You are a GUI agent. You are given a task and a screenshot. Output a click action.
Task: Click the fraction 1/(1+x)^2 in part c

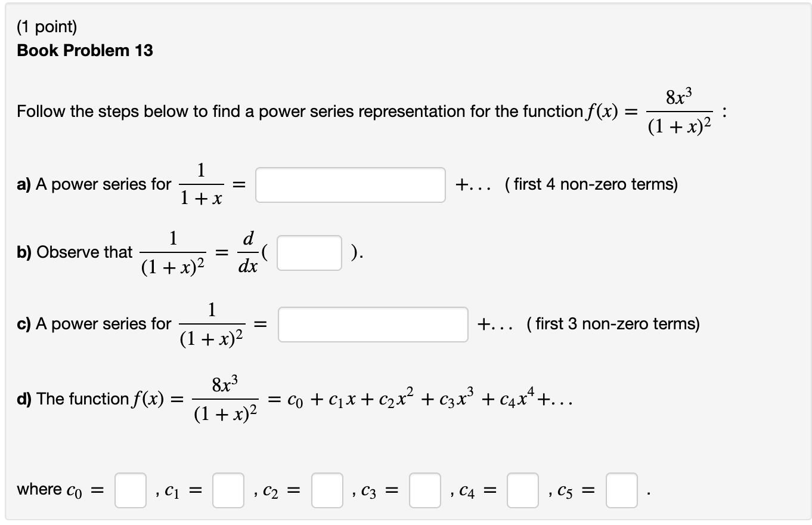212,324
